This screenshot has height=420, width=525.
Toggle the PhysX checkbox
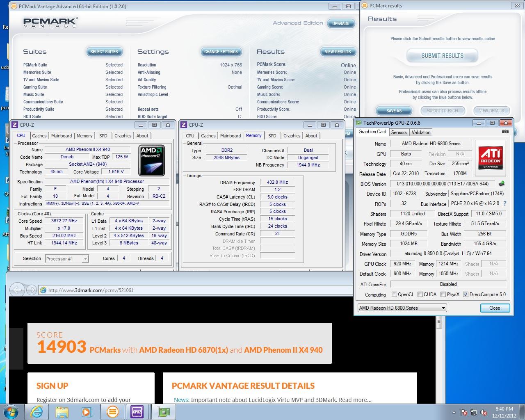click(x=443, y=294)
